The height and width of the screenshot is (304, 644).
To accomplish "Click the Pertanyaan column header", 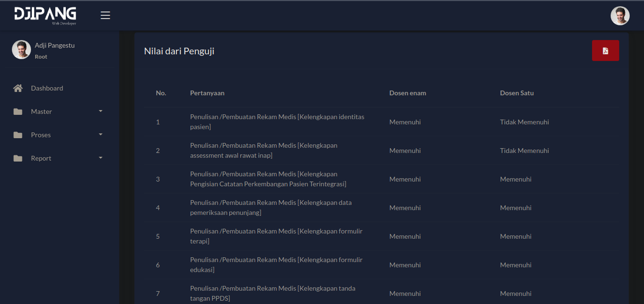I will [x=207, y=93].
